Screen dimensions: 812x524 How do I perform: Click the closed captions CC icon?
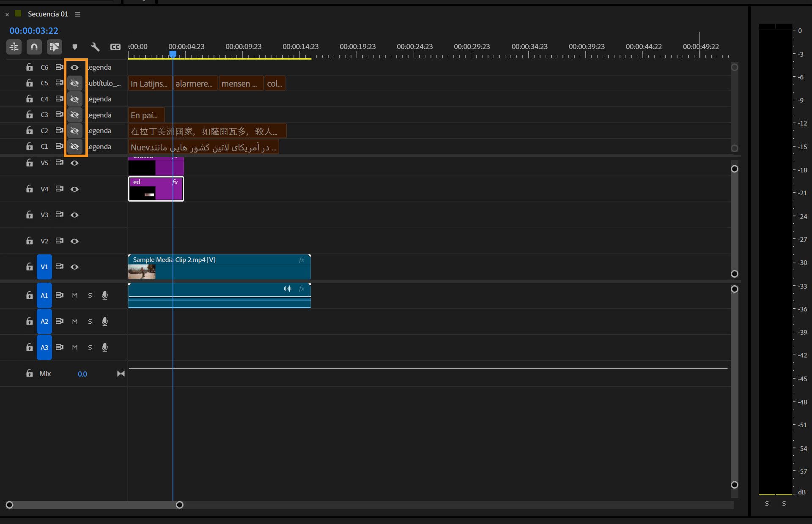[x=115, y=47]
